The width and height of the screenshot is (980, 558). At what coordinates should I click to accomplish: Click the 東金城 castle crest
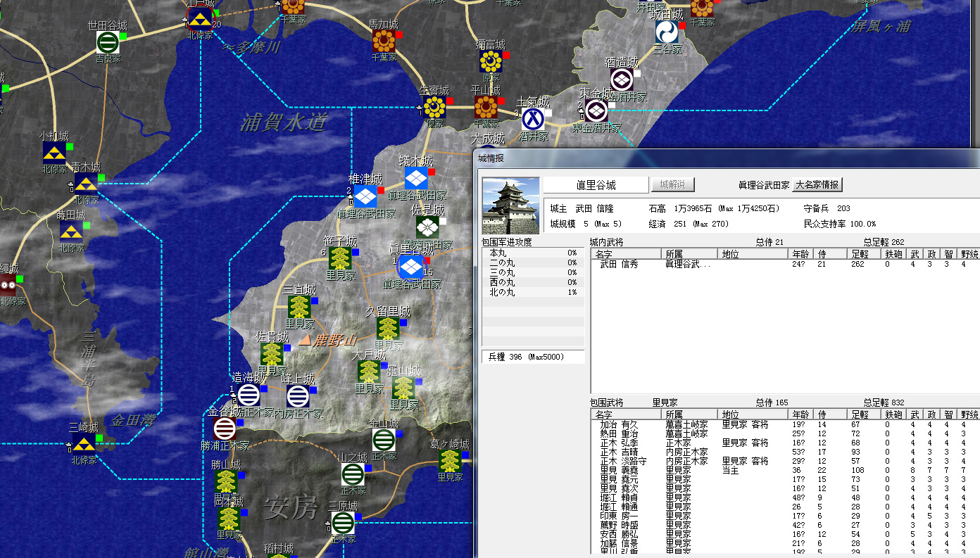pos(597,110)
